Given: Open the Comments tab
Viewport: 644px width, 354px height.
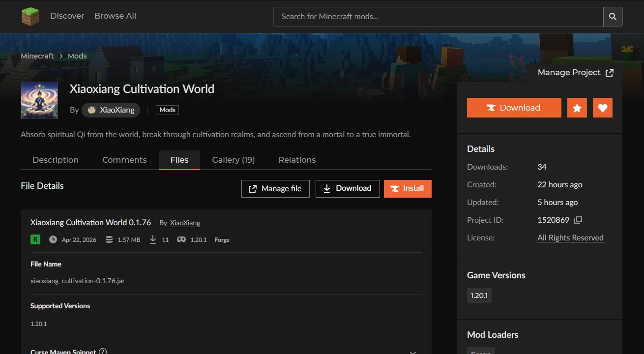Looking at the screenshot, I should (124, 160).
